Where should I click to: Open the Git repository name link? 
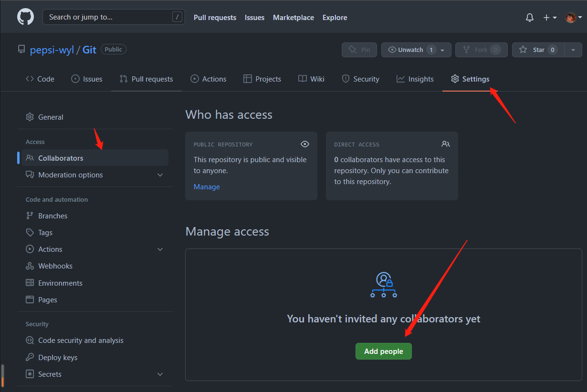pyautogui.click(x=89, y=50)
